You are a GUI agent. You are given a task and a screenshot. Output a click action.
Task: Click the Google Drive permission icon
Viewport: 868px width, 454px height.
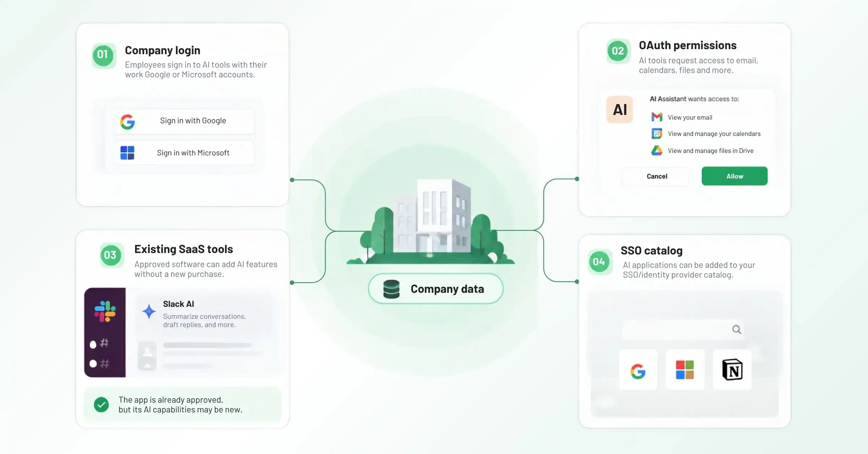[x=657, y=150]
